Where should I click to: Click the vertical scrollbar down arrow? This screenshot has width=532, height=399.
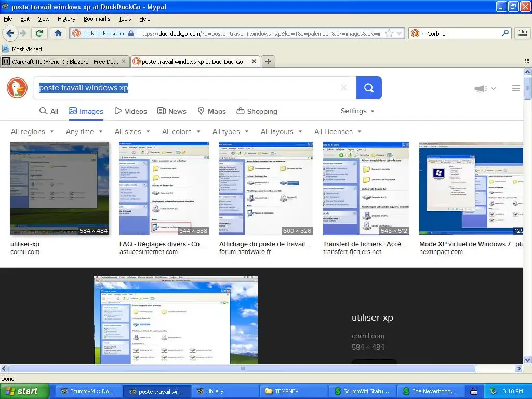coord(527,360)
